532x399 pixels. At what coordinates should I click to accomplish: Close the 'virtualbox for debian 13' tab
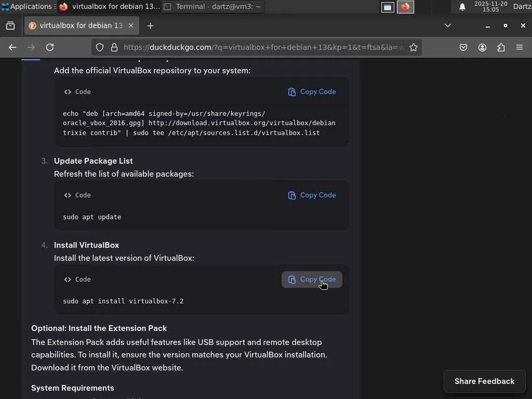(131, 26)
